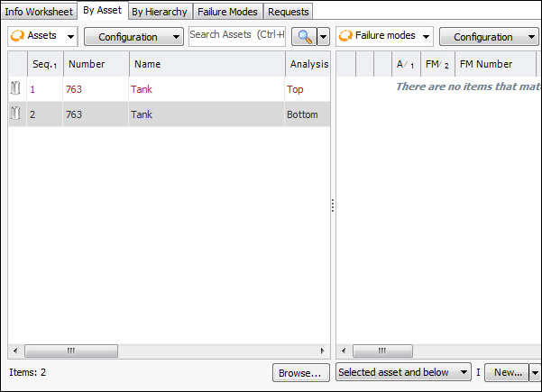This screenshot has width=542, height=392.
Task: Click the Assets refresh icon
Action: [17, 35]
